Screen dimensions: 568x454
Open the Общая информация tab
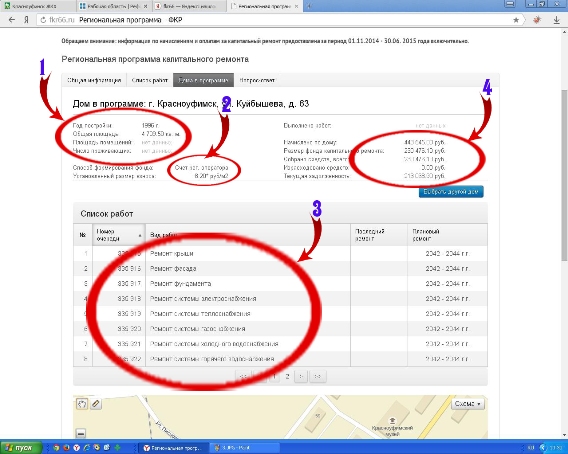tap(94, 80)
